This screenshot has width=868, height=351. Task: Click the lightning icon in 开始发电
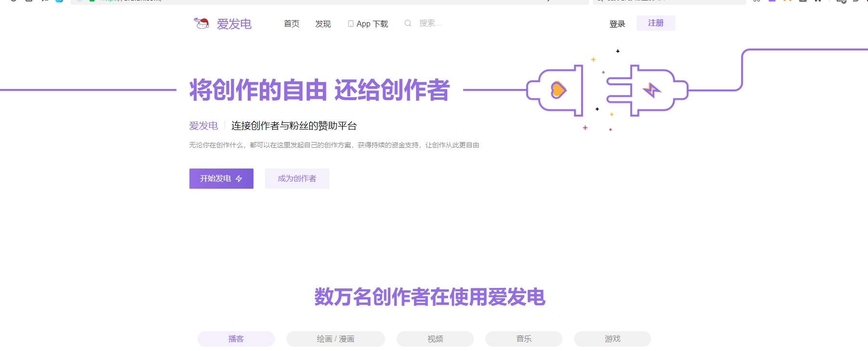(239, 179)
